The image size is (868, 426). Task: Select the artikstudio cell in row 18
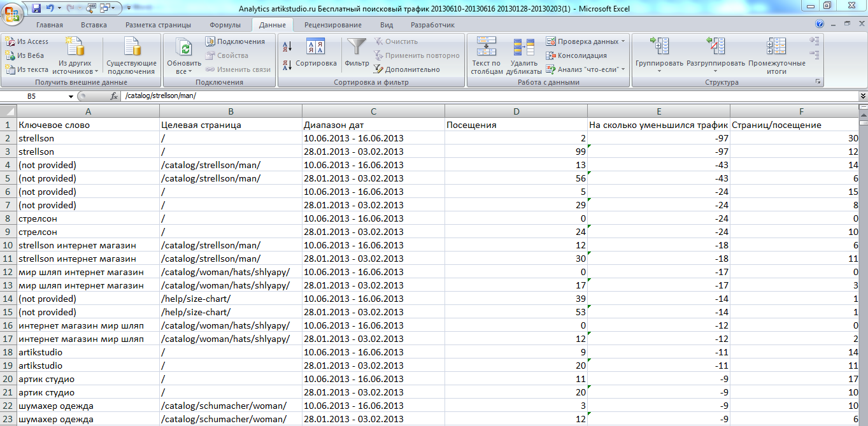coord(88,352)
